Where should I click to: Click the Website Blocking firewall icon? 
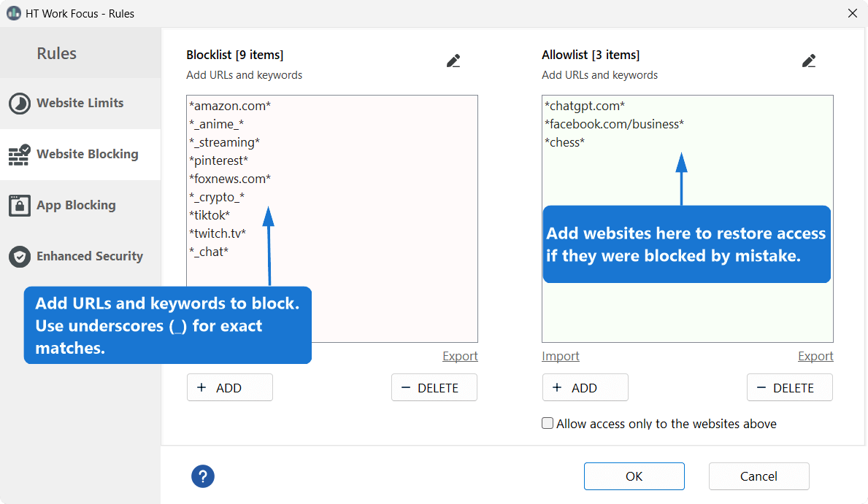coord(19,155)
